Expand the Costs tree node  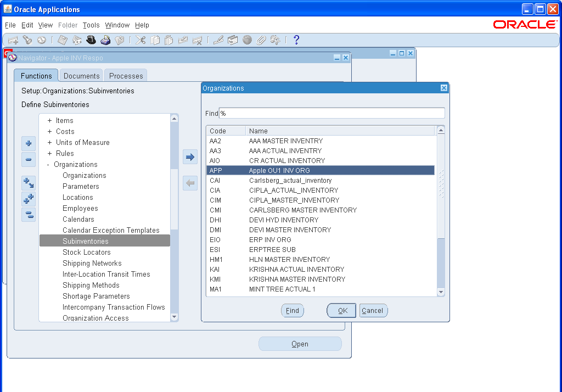tap(49, 132)
